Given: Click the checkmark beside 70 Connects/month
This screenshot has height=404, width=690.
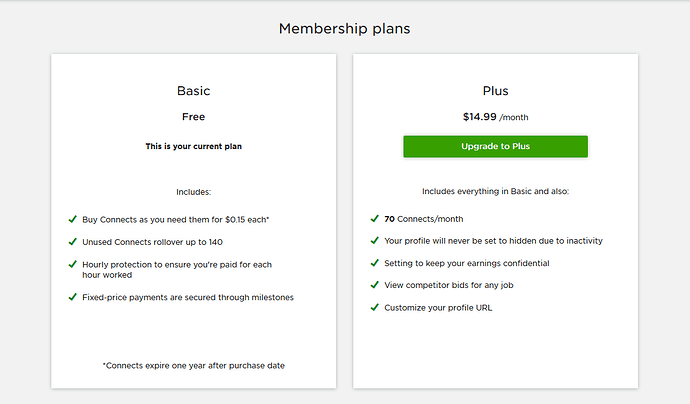Looking at the screenshot, I should click(x=374, y=218).
